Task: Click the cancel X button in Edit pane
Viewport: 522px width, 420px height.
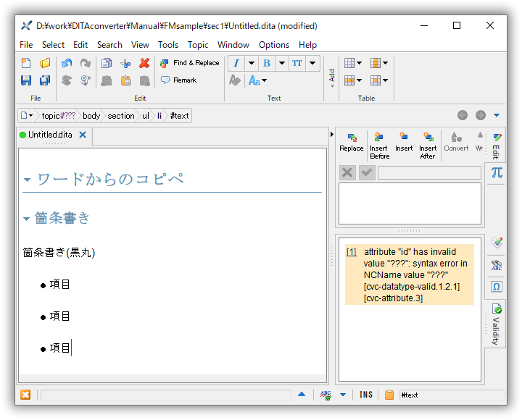Action: pos(347,172)
